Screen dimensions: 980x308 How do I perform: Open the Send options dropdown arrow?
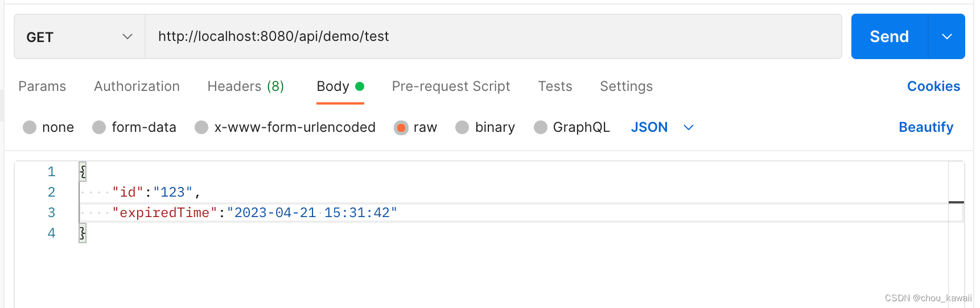coord(947,36)
